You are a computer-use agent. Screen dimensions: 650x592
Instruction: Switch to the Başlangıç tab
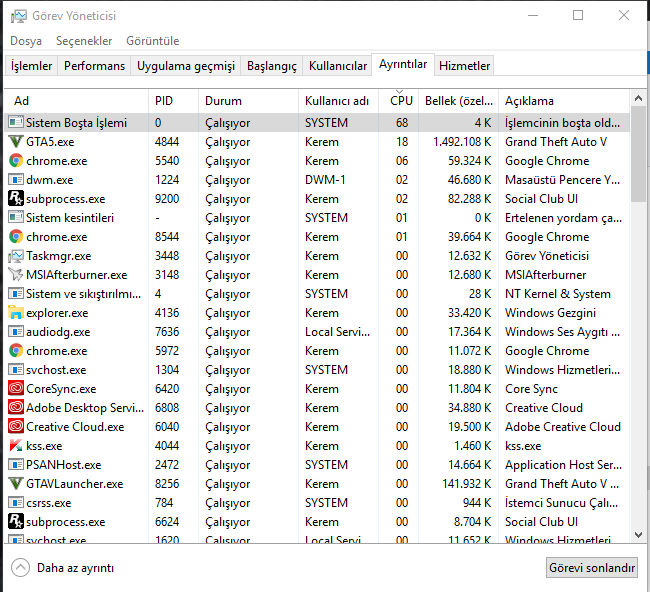pos(272,66)
